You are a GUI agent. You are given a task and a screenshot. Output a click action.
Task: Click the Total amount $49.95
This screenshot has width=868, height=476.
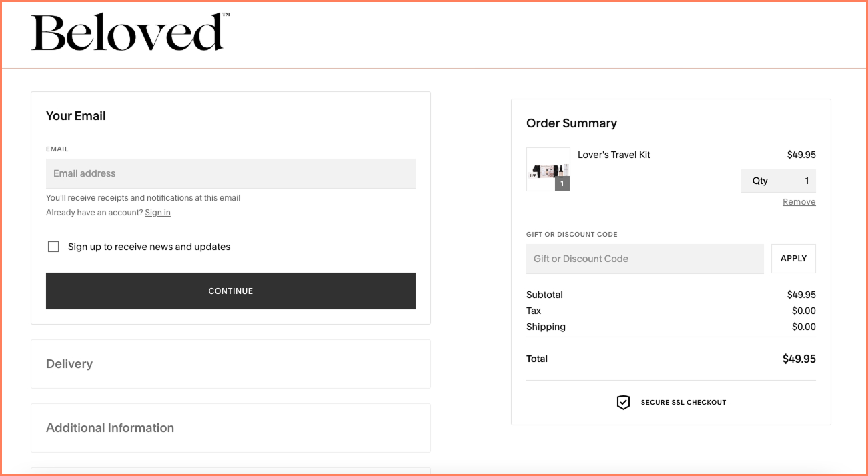pos(799,359)
